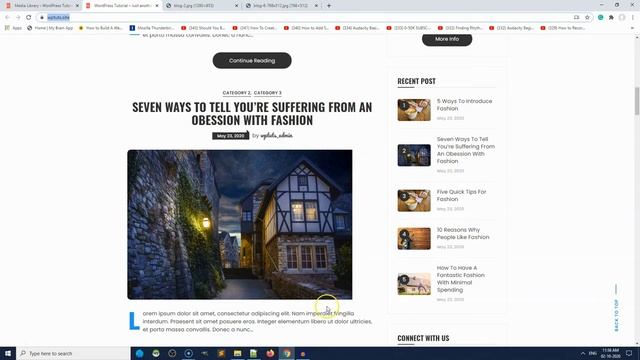The height and width of the screenshot is (360, 640).
Task: Open the (334) Audacity Basic bookmark
Action: (357, 28)
